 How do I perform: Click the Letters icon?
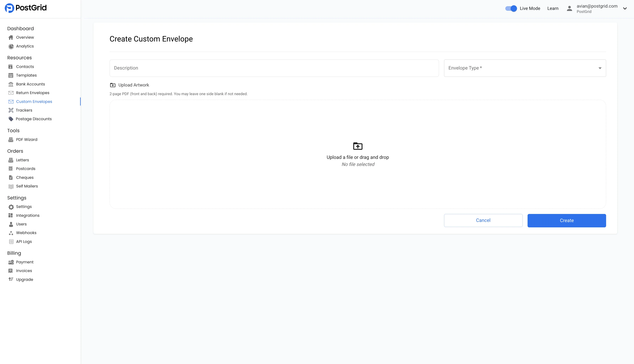10,160
